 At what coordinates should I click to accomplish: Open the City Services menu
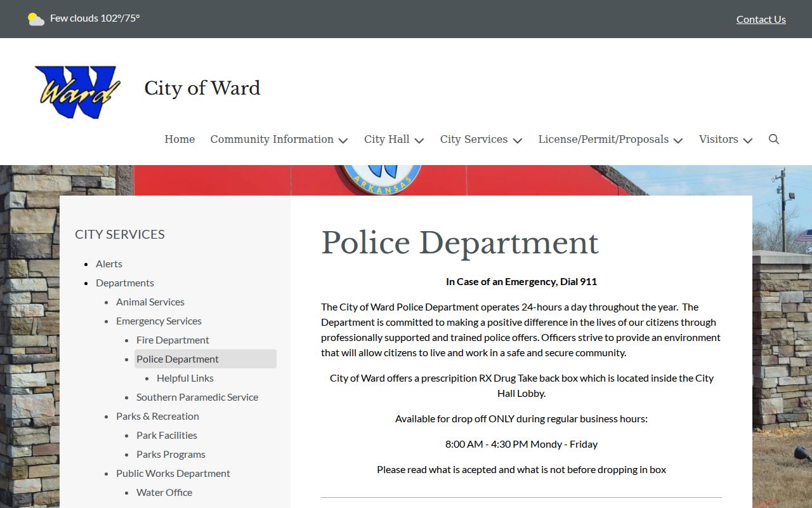pos(474,139)
